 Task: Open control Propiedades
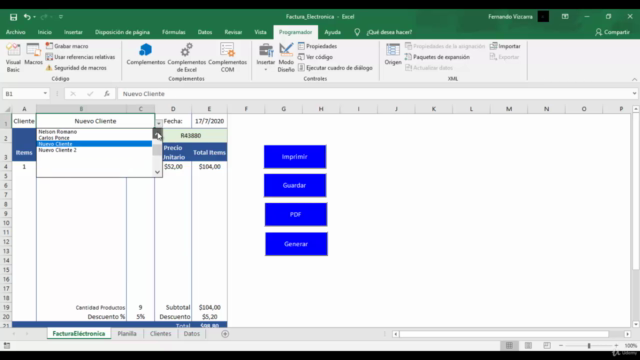318,46
